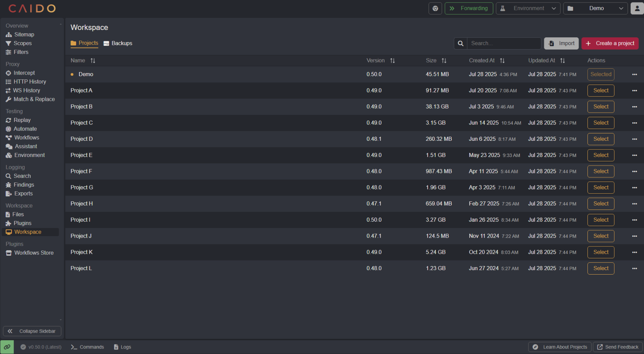Open the Workflows Store
This screenshot has height=354, width=644.
coord(34,253)
